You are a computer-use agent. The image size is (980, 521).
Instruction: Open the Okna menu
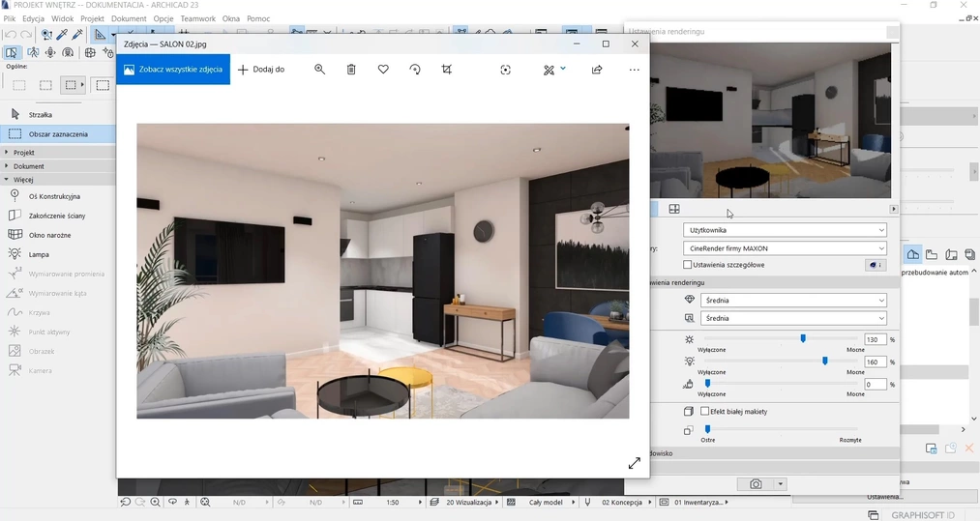(x=230, y=18)
